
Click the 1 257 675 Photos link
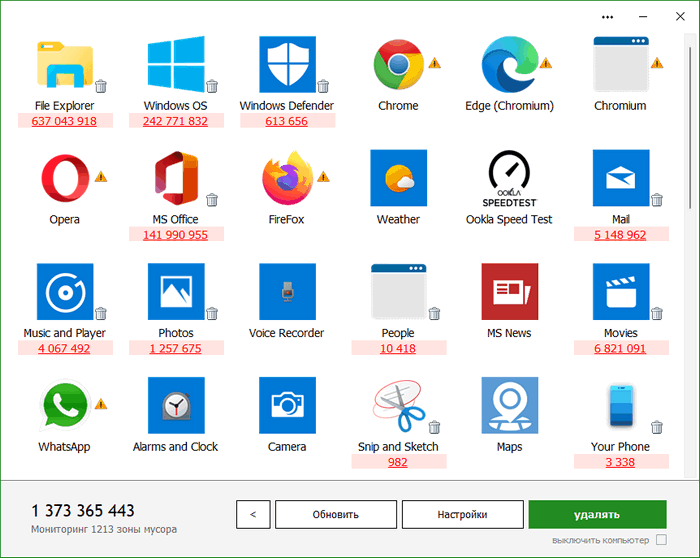click(175, 348)
